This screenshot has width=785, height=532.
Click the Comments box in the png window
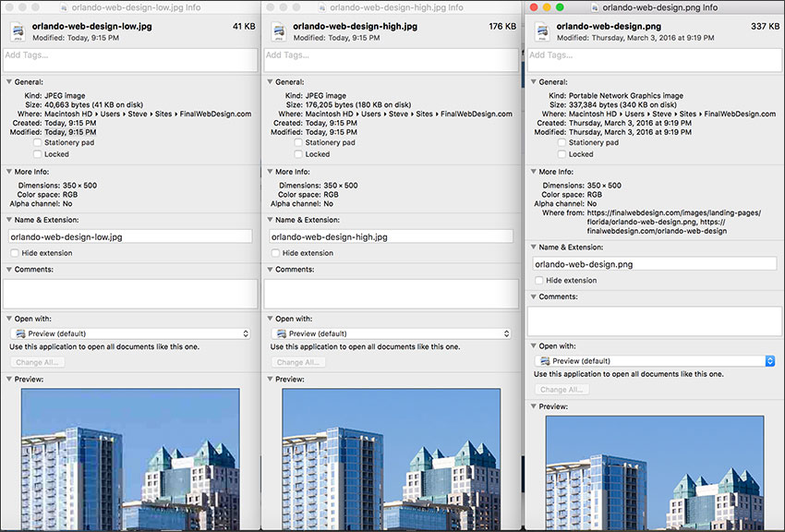655,320
